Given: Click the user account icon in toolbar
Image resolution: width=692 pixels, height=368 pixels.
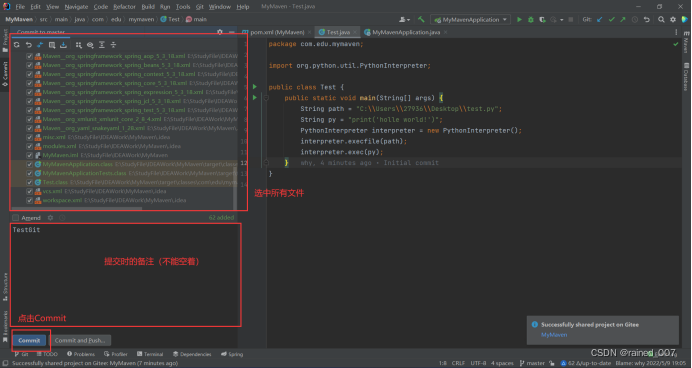Looking at the screenshot, I should [403, 19].
